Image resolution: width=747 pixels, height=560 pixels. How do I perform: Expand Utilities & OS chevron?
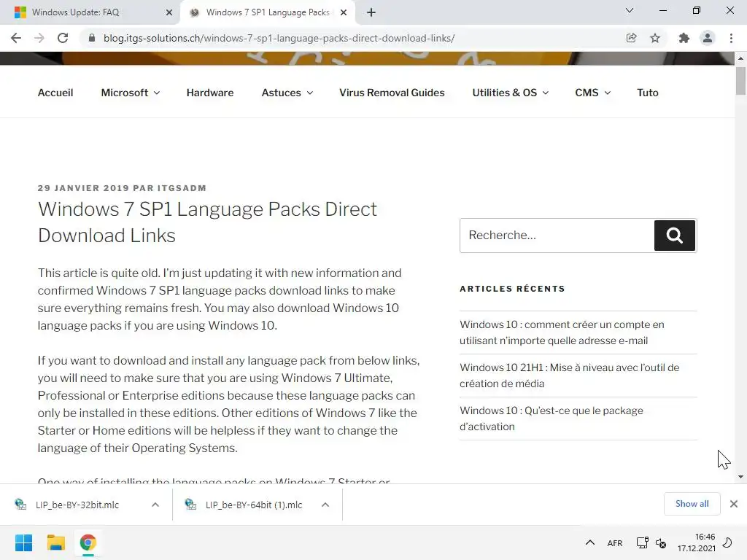546,93
